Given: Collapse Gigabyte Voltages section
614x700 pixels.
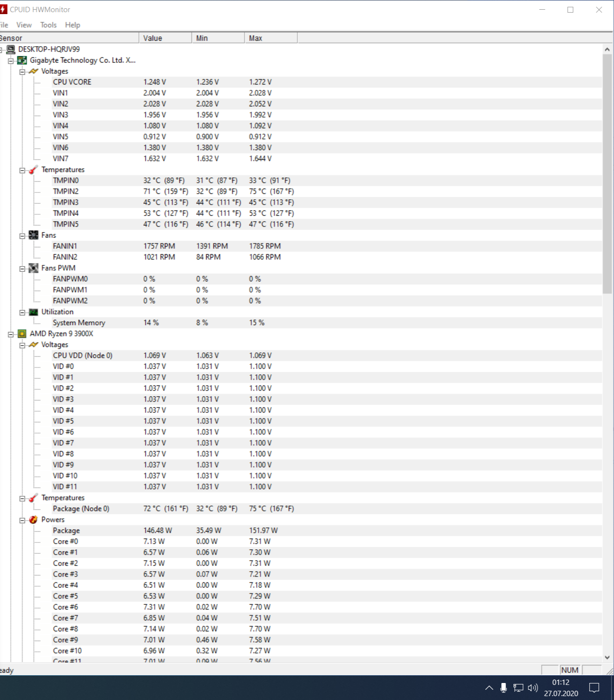Looking at the screenshot, I should point(22,72).
